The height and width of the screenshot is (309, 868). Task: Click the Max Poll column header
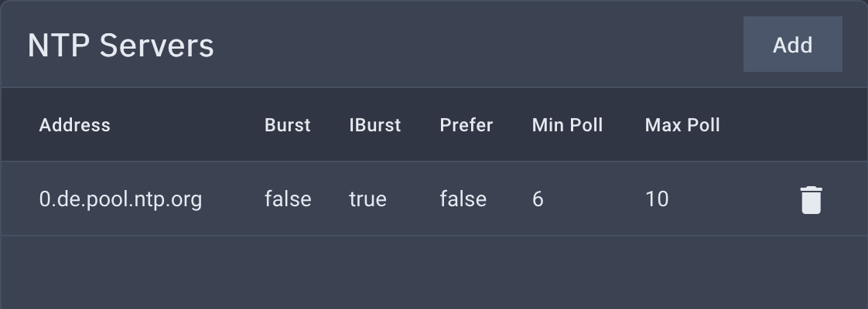[682, 125]
